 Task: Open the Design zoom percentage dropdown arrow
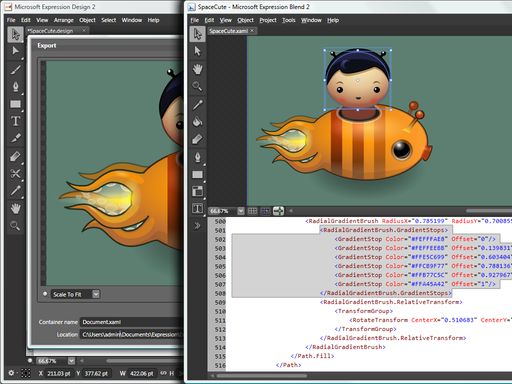(71, 361)
